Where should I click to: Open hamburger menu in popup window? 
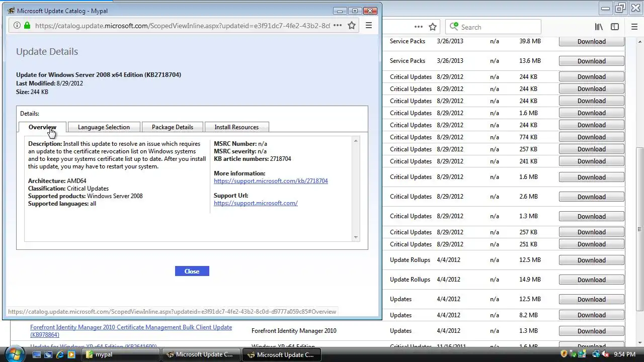click(x=369, y=25)
